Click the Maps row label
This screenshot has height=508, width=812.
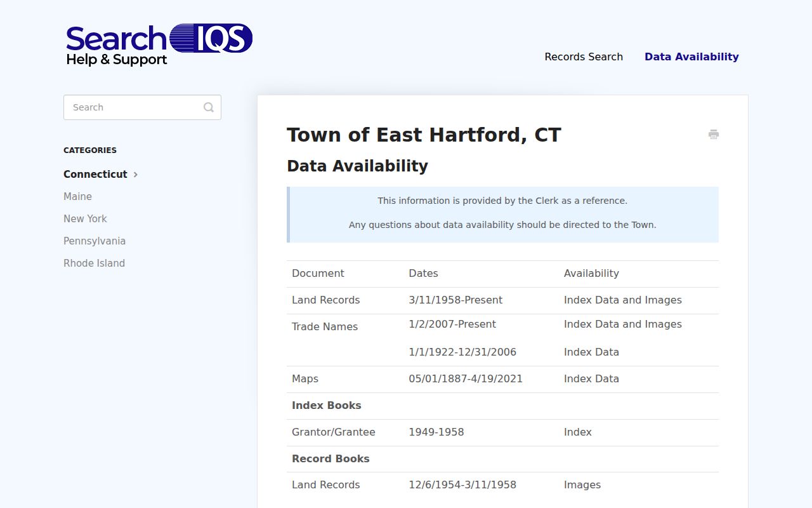pyautogui.click(x=305, y=379)
